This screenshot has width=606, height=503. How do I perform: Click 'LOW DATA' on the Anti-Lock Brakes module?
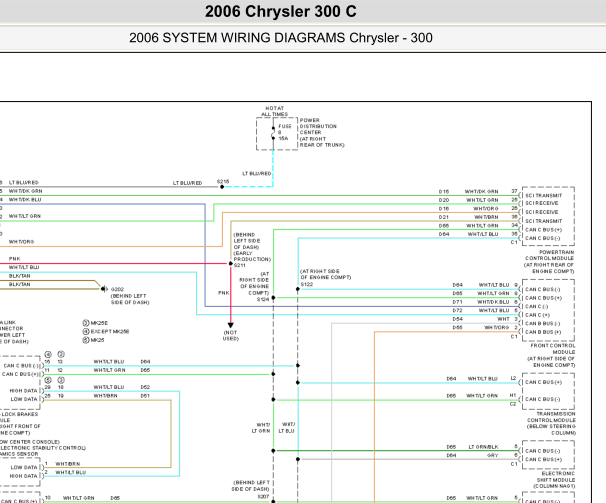pyautogui.click(x=24, y=399)
